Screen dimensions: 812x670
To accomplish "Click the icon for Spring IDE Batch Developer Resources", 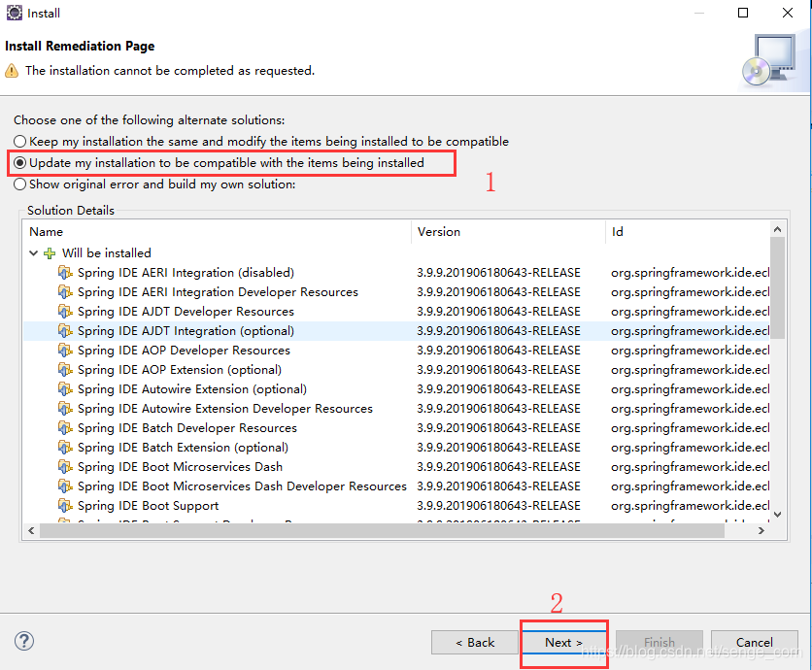I will click(65, 427).
